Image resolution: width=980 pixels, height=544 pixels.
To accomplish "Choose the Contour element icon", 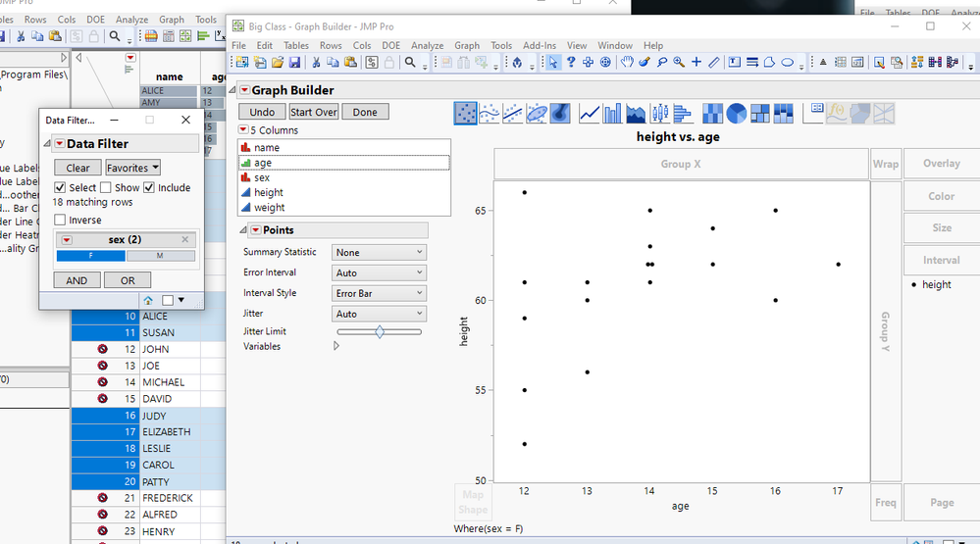I will coord(560,114).
